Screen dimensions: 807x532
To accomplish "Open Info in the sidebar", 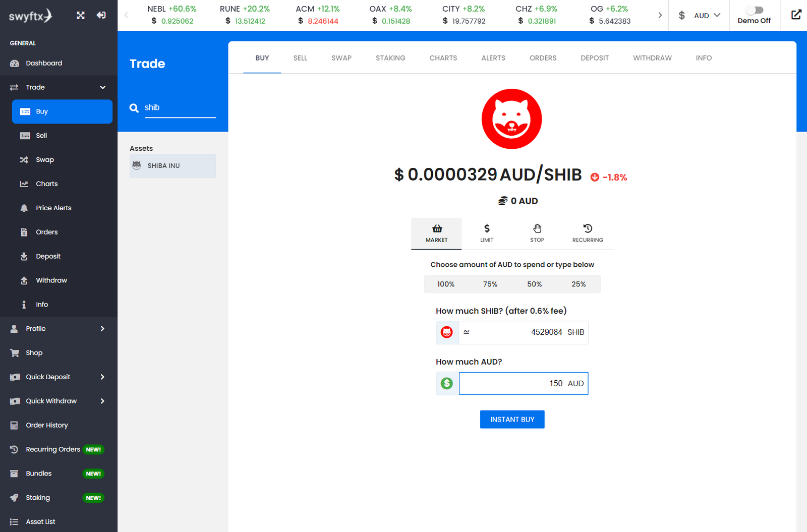I will coord(62,305).
